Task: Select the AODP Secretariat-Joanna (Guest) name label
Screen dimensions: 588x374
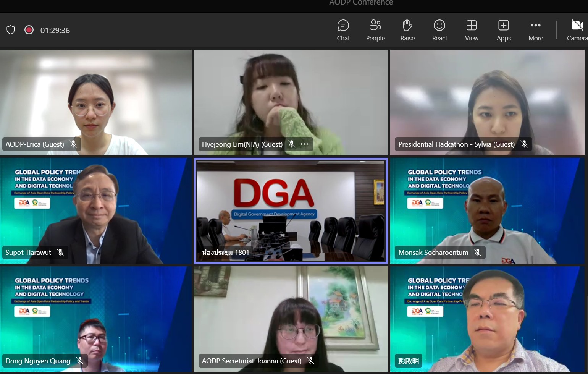Action: 252,361
